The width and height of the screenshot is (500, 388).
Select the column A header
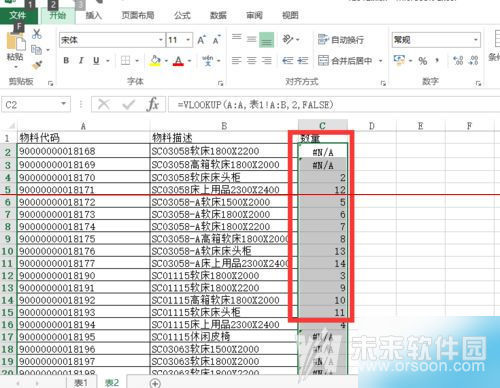[x=83, y=126]
